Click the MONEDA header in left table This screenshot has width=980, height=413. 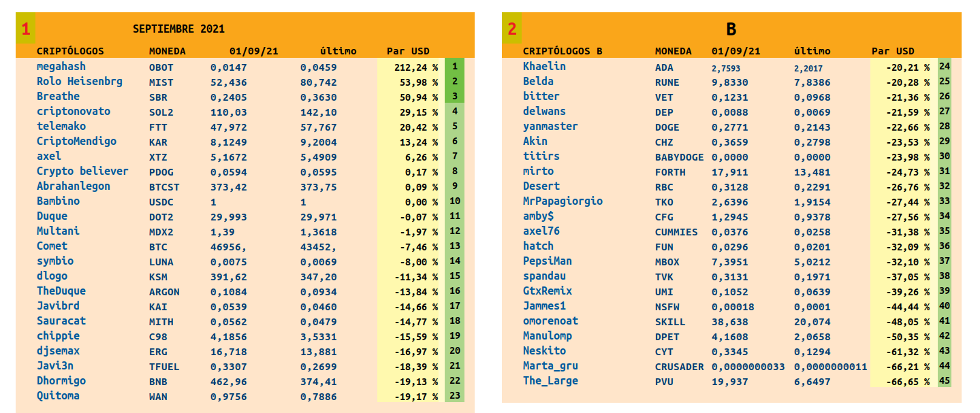[167, 51]
